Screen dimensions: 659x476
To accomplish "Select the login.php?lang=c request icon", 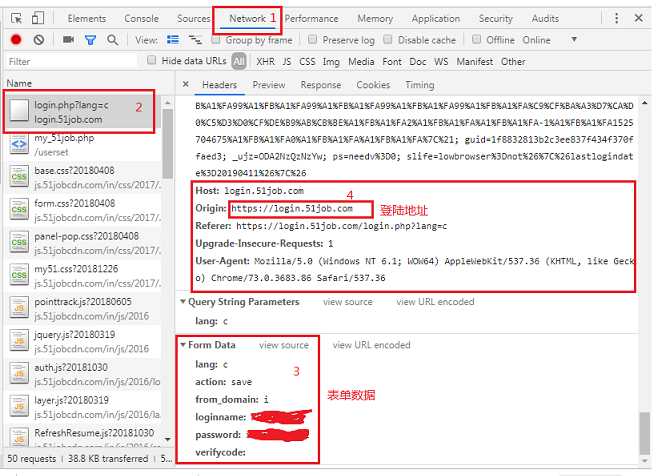I will [x=19, y=110].
